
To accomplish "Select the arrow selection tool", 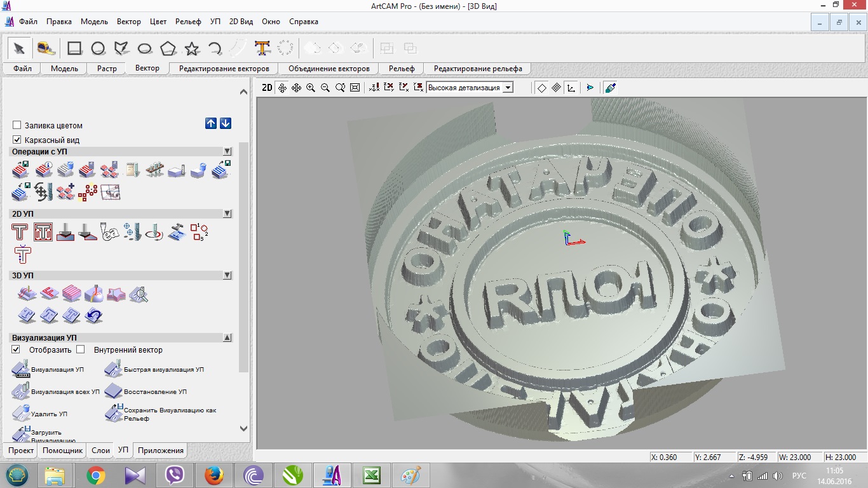I will coord(20,48).
